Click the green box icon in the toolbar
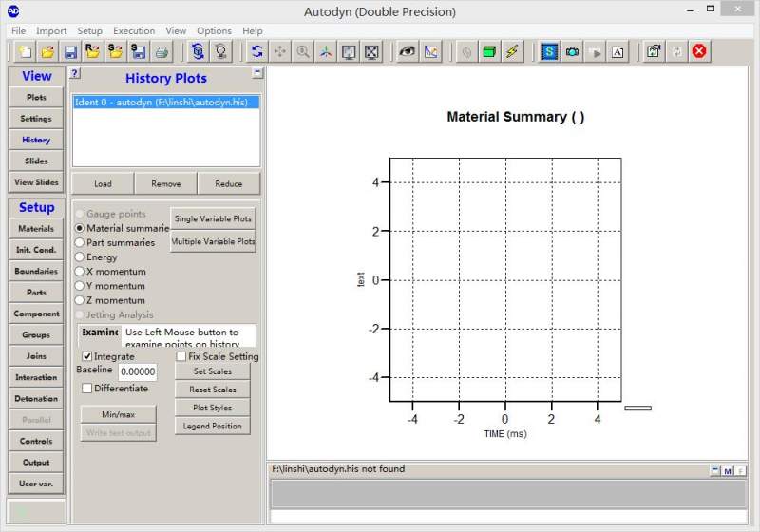The image size is (760, 532). (x=489, y=52)
